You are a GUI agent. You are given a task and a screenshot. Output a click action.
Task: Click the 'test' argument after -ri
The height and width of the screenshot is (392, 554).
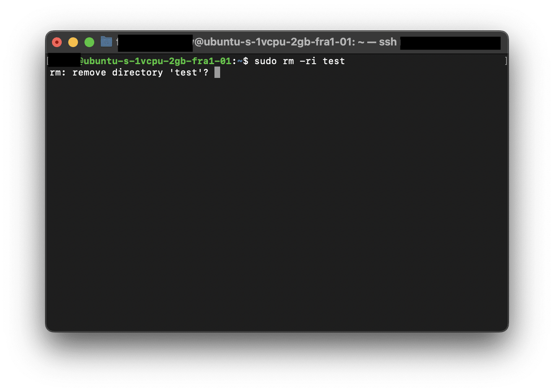click(x=333, y=61)
